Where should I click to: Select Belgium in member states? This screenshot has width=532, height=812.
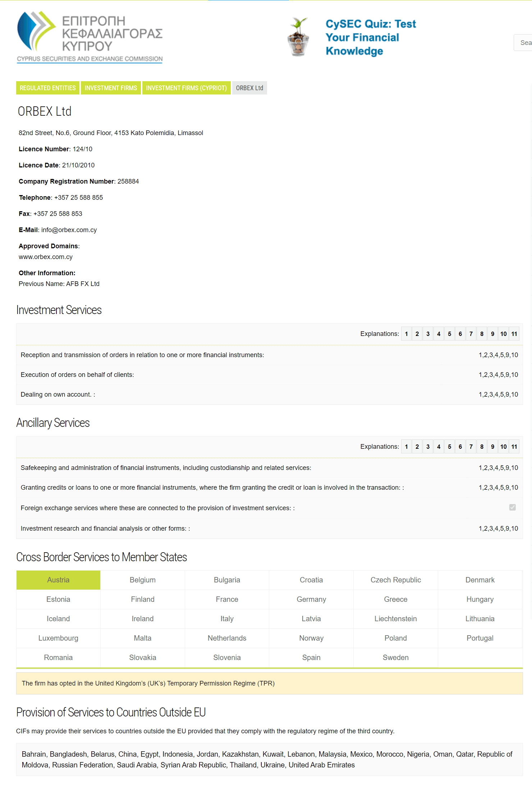point(143,580)
